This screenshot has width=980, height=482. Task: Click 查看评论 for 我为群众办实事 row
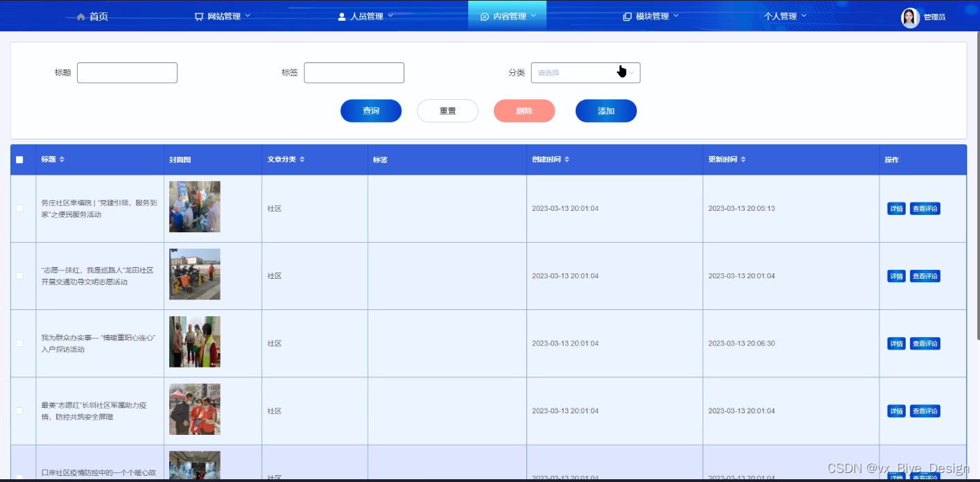tap(925, 343)
